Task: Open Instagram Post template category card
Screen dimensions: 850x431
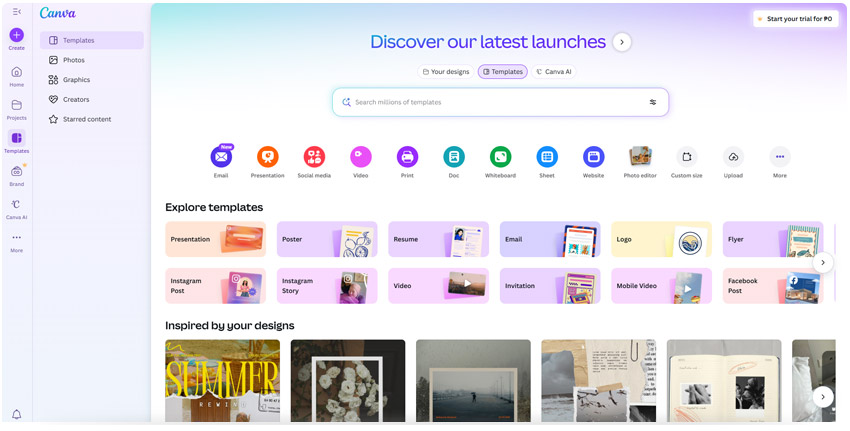Action: click(x=216, y=286)
